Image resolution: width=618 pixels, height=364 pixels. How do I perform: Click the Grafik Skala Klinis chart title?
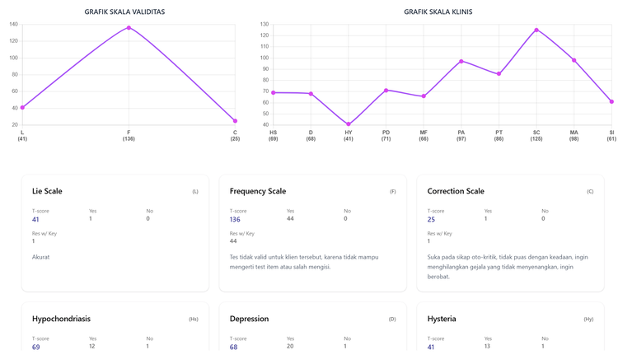click(438, 12)
